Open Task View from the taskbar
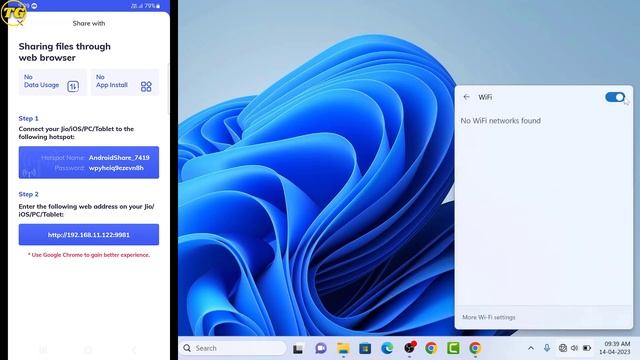 [298, 349]
